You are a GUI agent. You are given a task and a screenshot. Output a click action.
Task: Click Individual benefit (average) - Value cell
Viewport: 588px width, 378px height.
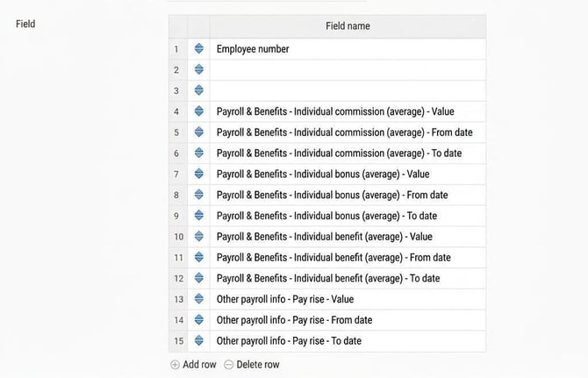coord(348,237)
